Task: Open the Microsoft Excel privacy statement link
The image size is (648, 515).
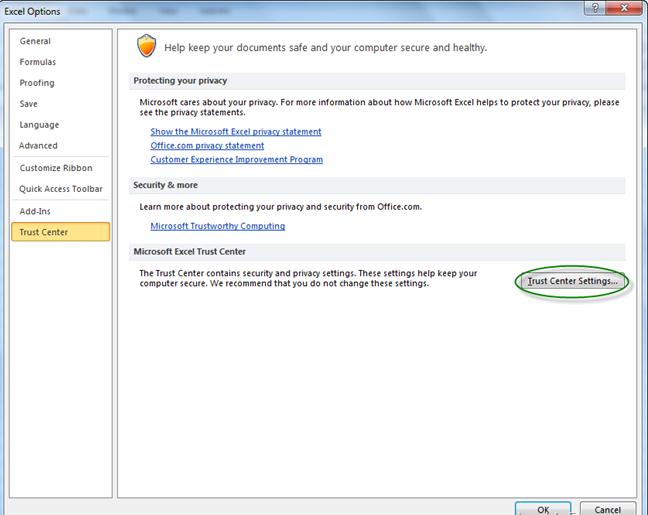Action: (x=236, y=131)
